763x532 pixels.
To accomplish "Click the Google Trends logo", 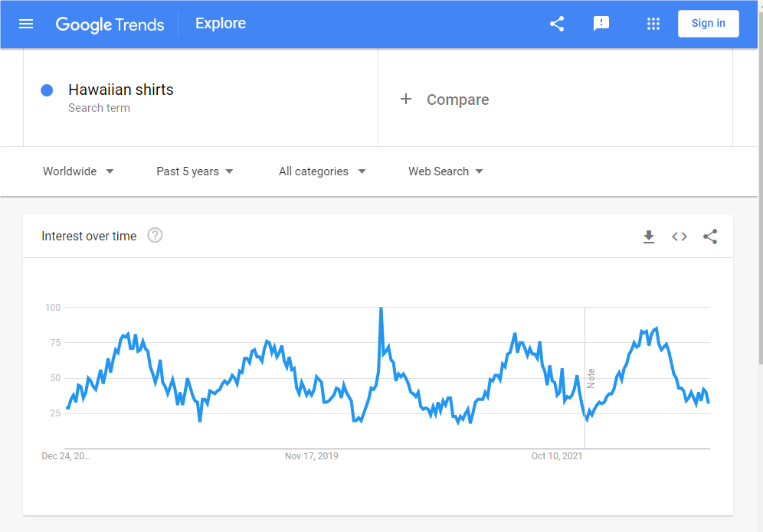I will click(x=110, y=24).
